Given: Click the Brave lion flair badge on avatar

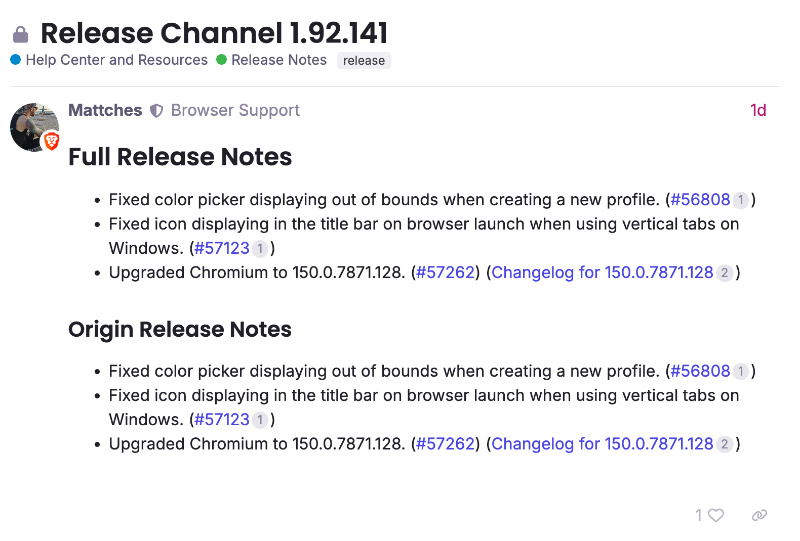Looking at the screenshot, I should 51,141.
